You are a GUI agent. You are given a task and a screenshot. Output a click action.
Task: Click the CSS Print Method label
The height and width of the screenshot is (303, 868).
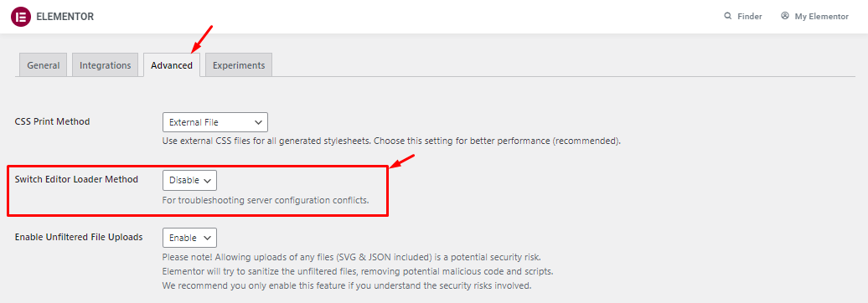coord(52,121)
